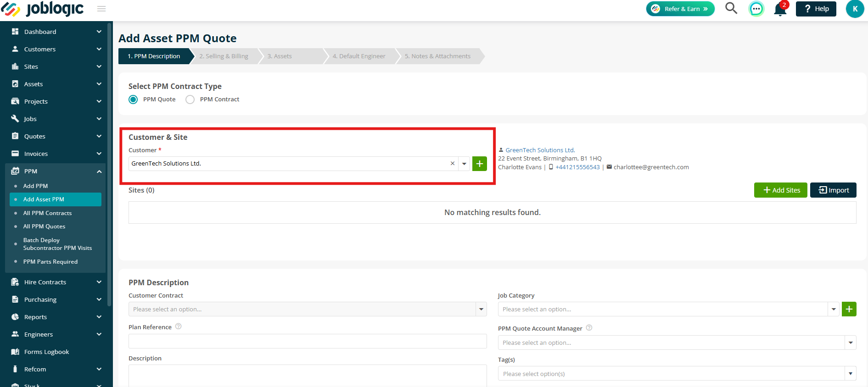Toggle the hamburger sidebar menu
Screen dimensions: 868x387
tap(101, 9)
